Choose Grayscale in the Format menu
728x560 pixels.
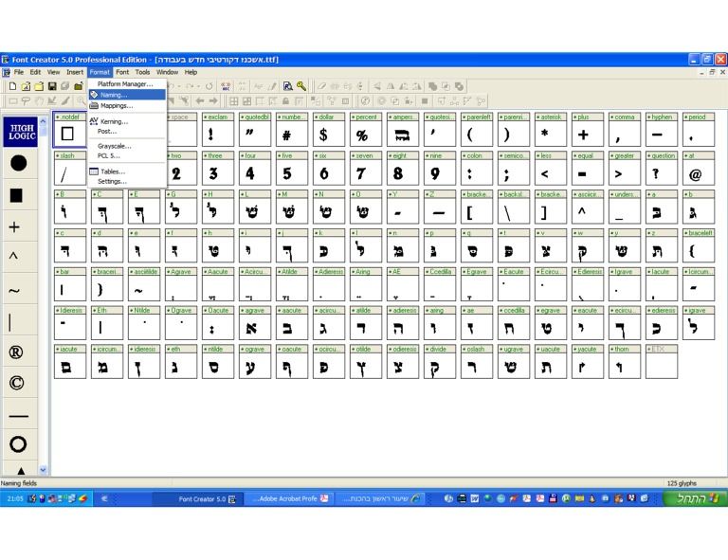pos(127,146)
